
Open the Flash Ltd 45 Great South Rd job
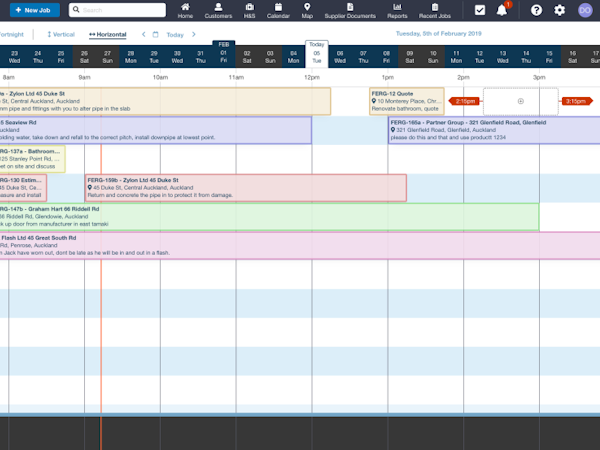click(x=300, y=245)
